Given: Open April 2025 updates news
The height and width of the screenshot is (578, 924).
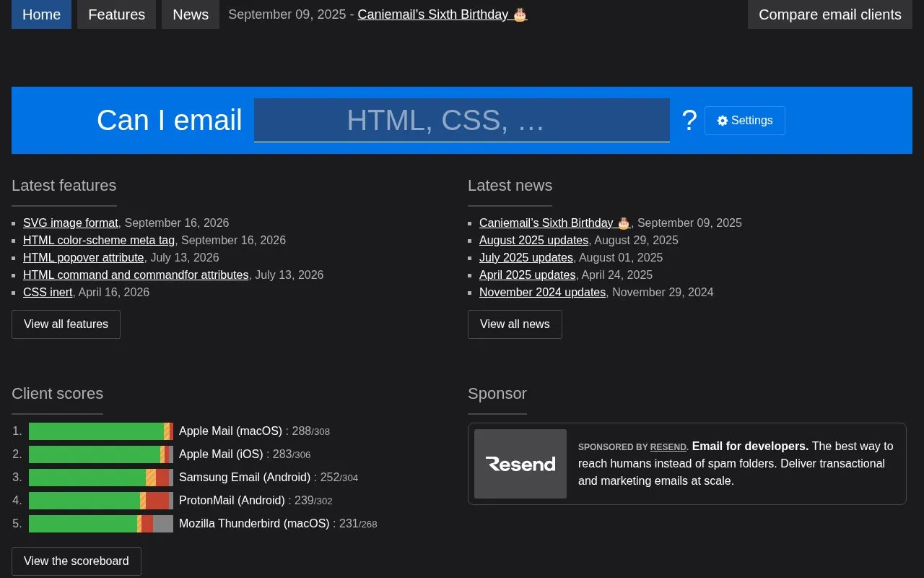Looking at the screenshot, I should [x=528, y=275].
